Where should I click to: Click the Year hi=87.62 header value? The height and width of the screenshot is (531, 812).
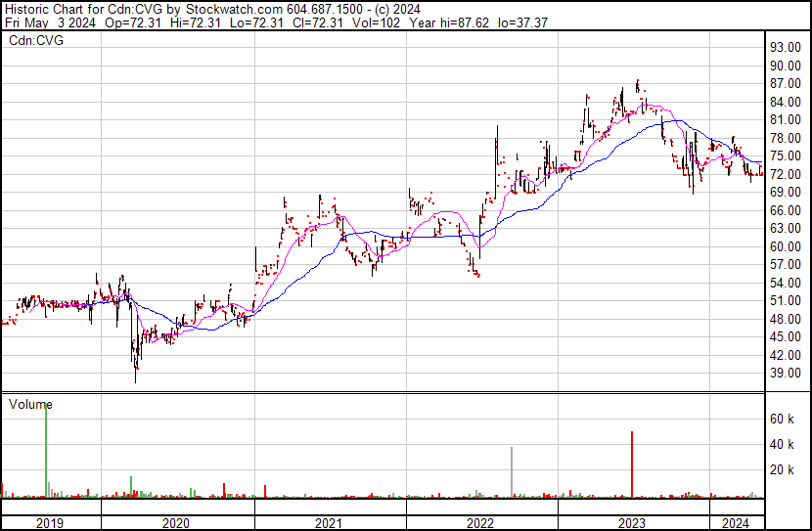(x=440, y=22)
